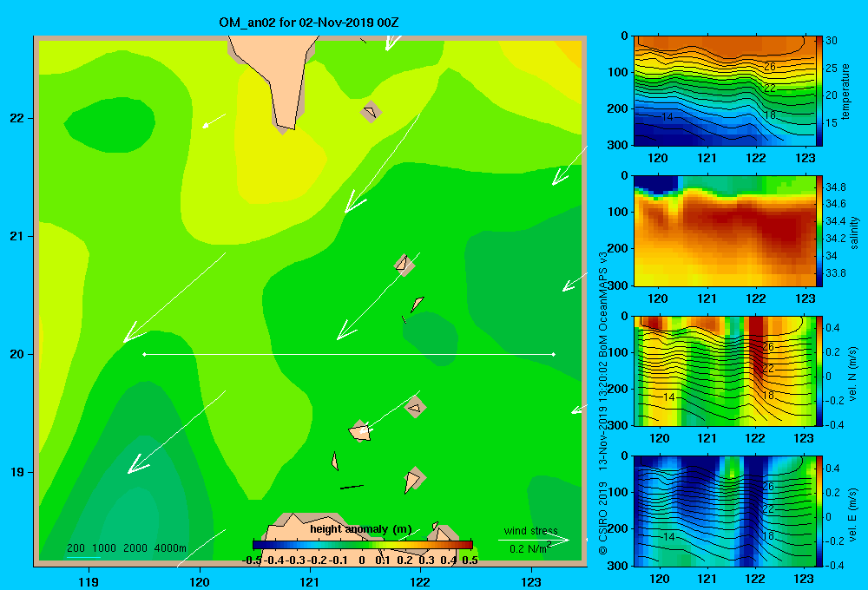Click the transect line's eastern endpoint marker
This screenshot has width=868, height=590.
tap(554, 354)
